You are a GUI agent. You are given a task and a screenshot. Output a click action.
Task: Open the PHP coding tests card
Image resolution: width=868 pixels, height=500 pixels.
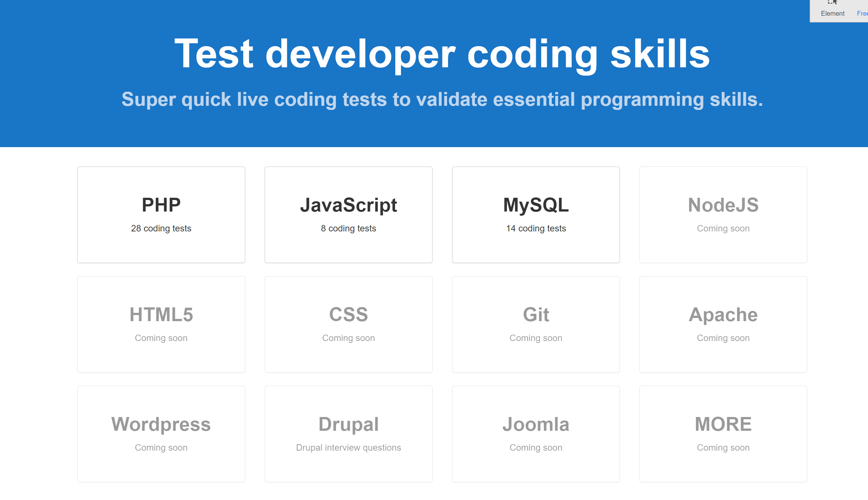[x=161, y=215]
